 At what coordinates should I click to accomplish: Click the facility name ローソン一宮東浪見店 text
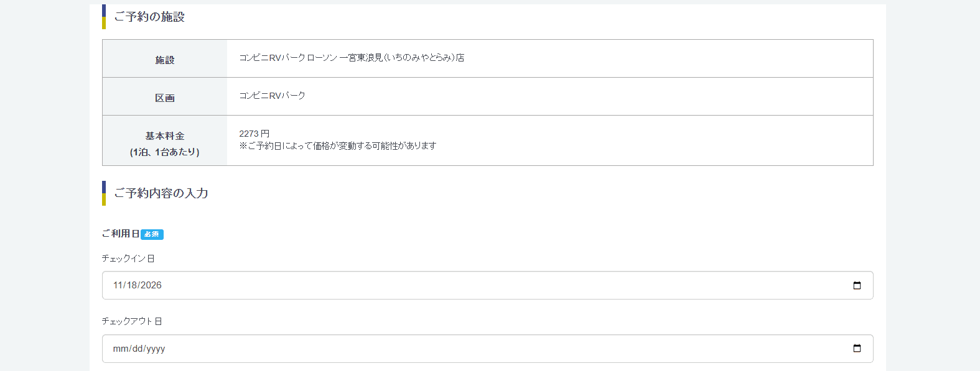pyautogui.click(x=352, y=58)
